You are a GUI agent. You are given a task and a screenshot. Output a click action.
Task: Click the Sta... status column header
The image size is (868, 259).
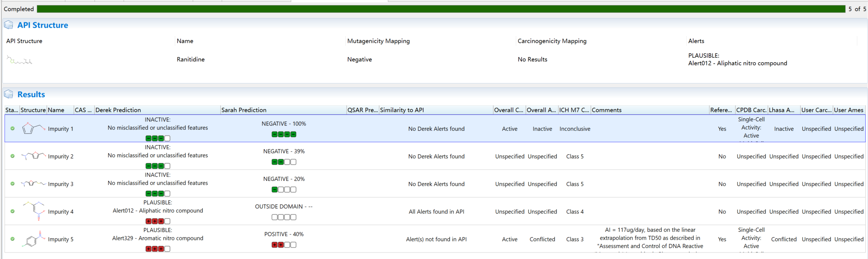pos(12,110)
